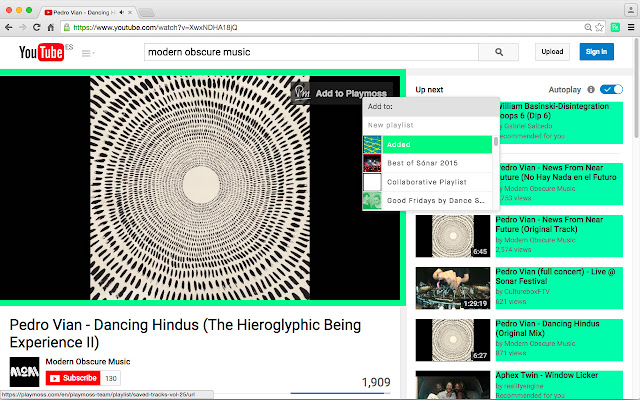Click the Good Fridays playlist thumbnail
This screenshot has height=400, width=640.
[372, 201]
